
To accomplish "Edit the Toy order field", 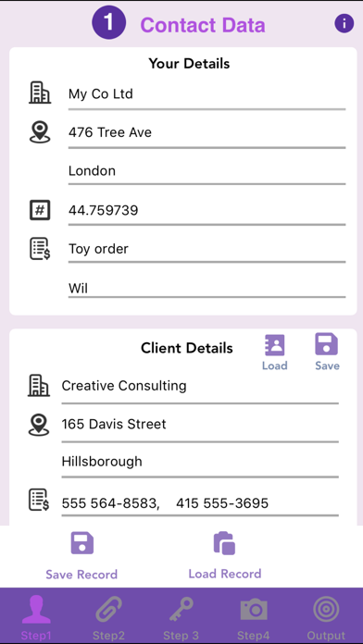I will click(x=207, y=249).
